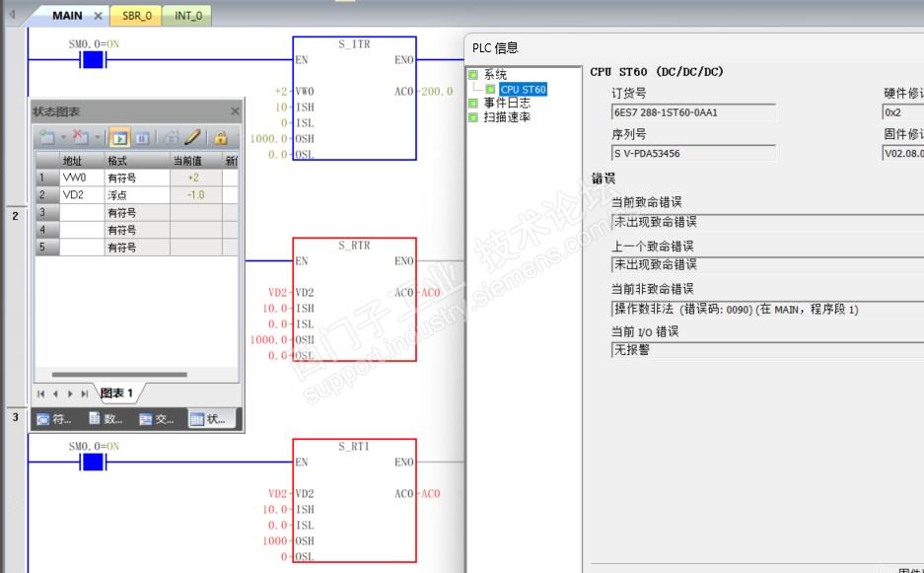Jump to last chart tab arrow
The width and height of the screenshot is (924, 573).
(x=84, y=394)
